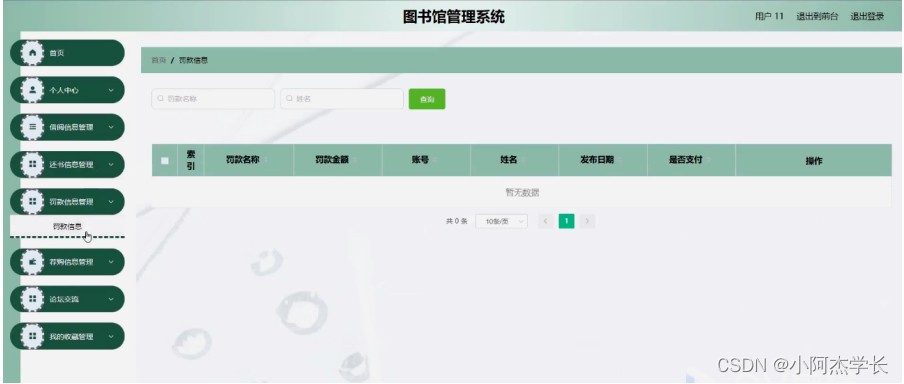Click the 论坛交流 grid gear icon
The height and width of the screenshot is (384, 904).
[32, 299]
